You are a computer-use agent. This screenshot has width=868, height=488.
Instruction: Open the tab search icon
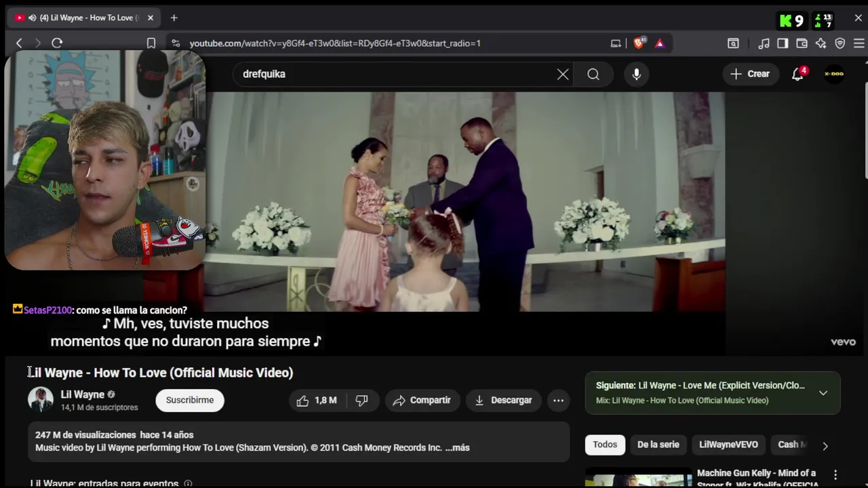[733, 43]
